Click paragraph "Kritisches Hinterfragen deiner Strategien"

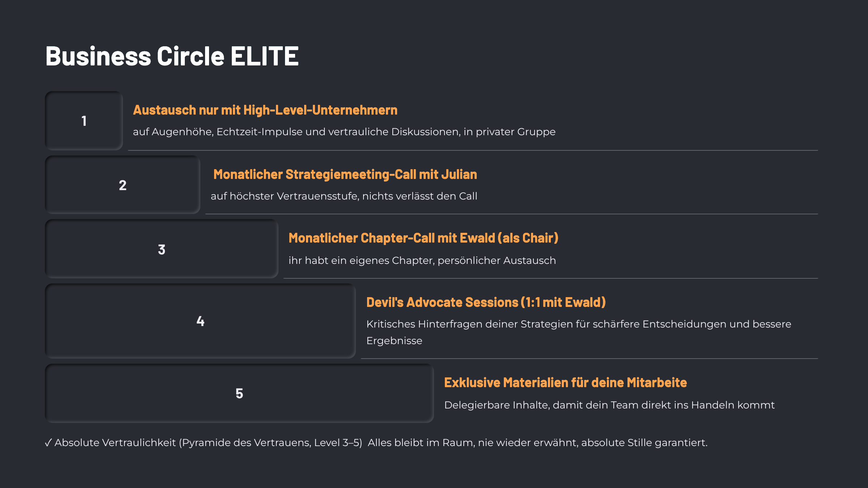(x=579, y=324)
